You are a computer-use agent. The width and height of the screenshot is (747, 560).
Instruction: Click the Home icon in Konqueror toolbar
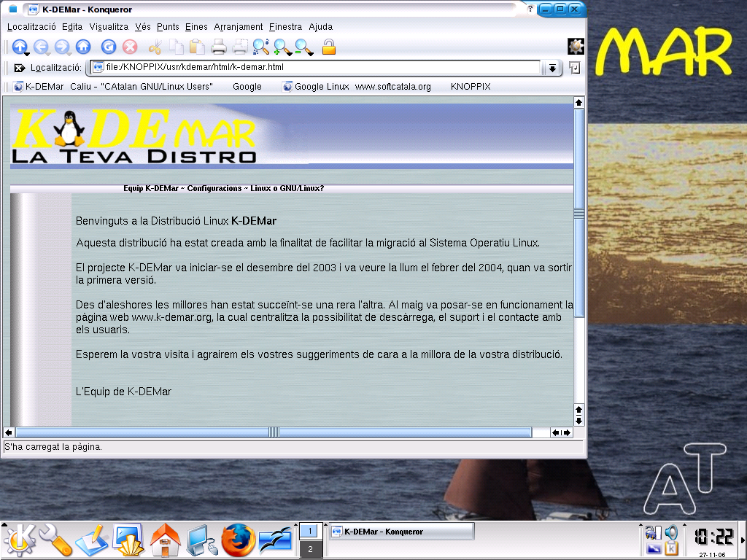click(x=83, y=47)
